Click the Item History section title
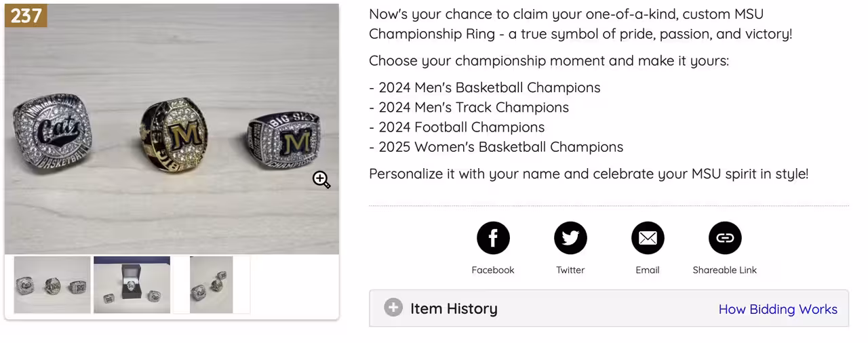The height and width of the screenshot is (343, 868). 454,308
